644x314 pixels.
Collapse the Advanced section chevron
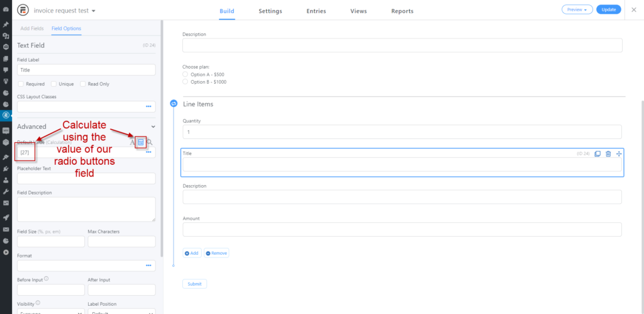coord(153,126)
